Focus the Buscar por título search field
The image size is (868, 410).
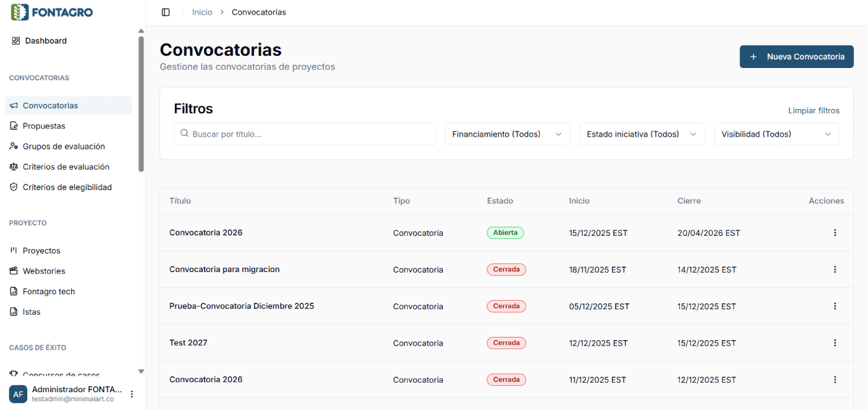point(305,134)
